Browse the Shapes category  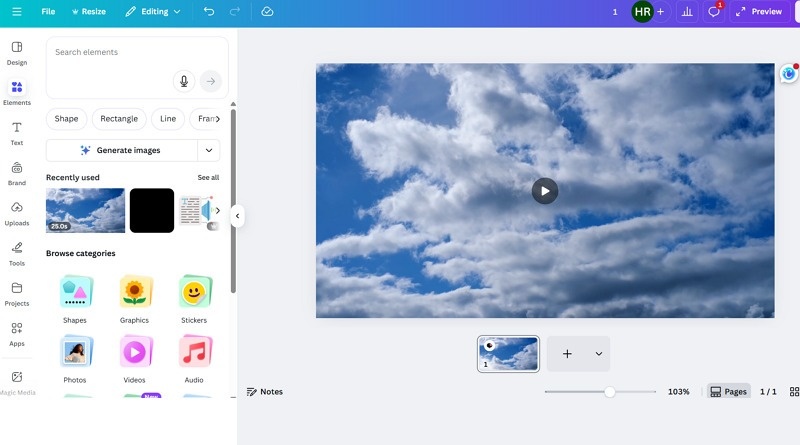click(x=75, y=300)
